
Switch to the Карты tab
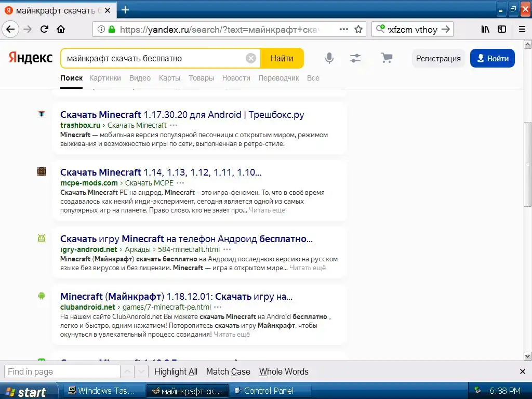[170, 78]
